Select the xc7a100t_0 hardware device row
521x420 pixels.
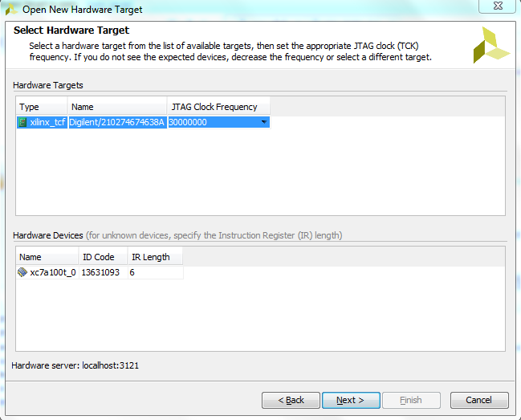(x=100, y=272)
